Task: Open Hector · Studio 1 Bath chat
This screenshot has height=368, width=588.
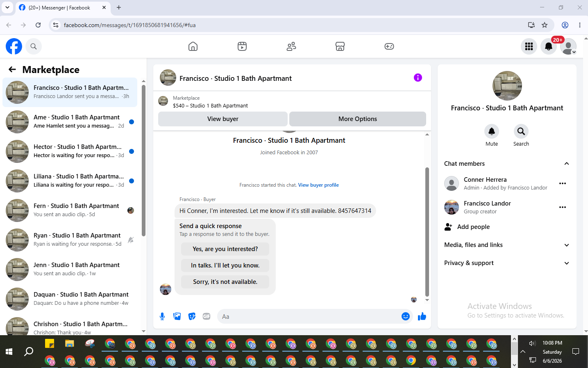Action: point(70,151)
